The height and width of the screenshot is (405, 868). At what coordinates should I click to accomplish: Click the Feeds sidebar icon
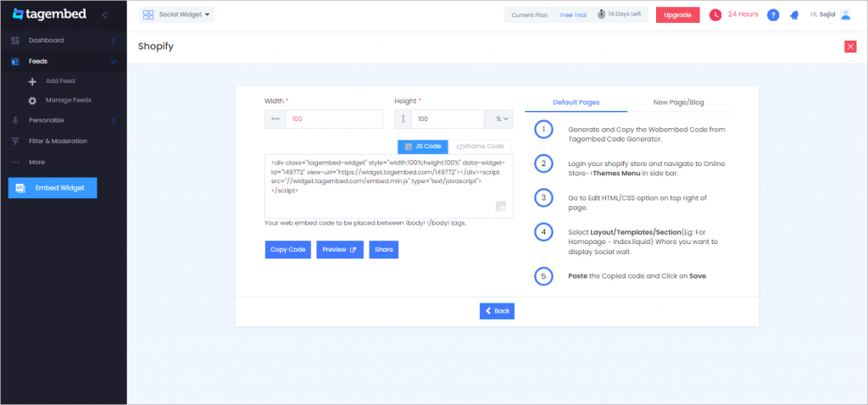(15, 61)
